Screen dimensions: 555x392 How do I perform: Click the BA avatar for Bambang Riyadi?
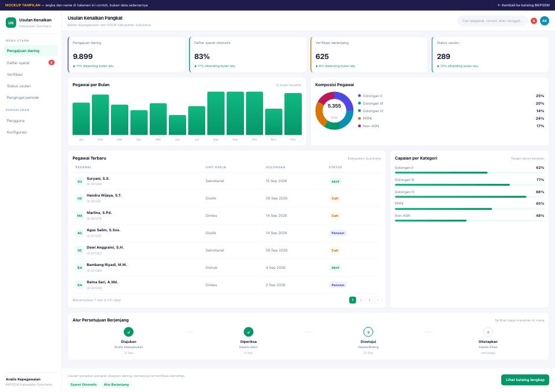point(80,268)
